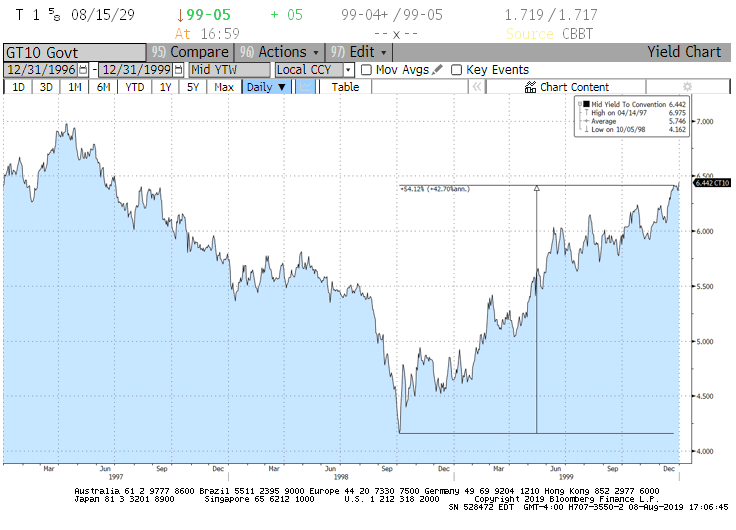736x530 pixels.
Task: Click the pencil icon beside Mov Avgs
Action: coord(437,70)
